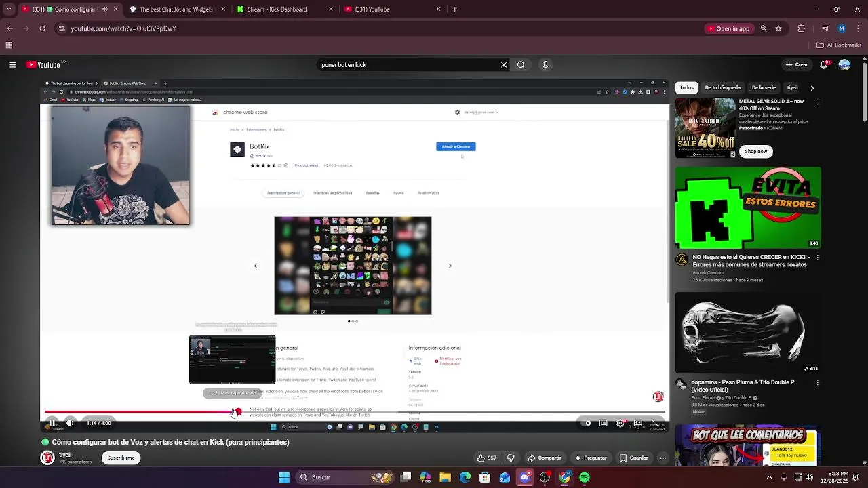Screen dimensions: 868x488
Task: Click Suscribirme to subscribe to tiyeil
Action: coord(121,458)
